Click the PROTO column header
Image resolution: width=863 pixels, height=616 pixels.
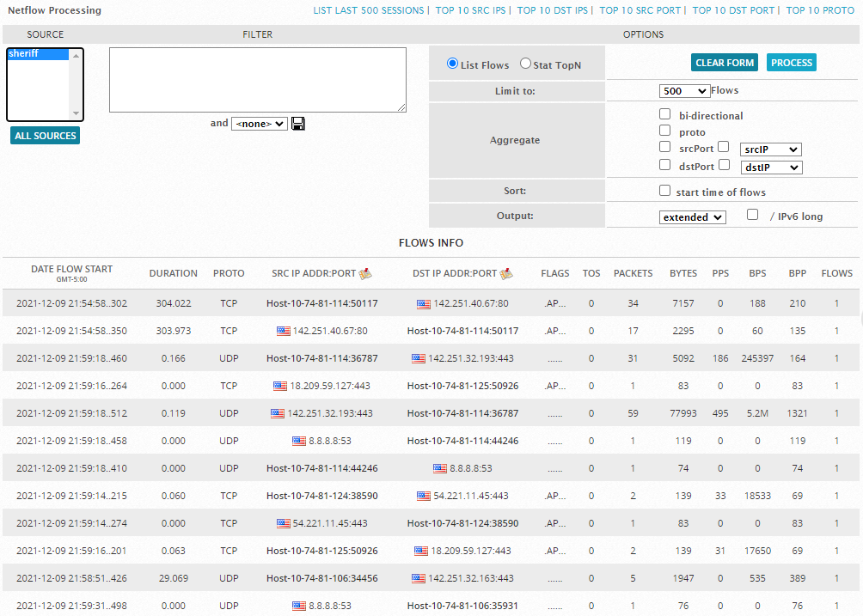coord(229,273)
